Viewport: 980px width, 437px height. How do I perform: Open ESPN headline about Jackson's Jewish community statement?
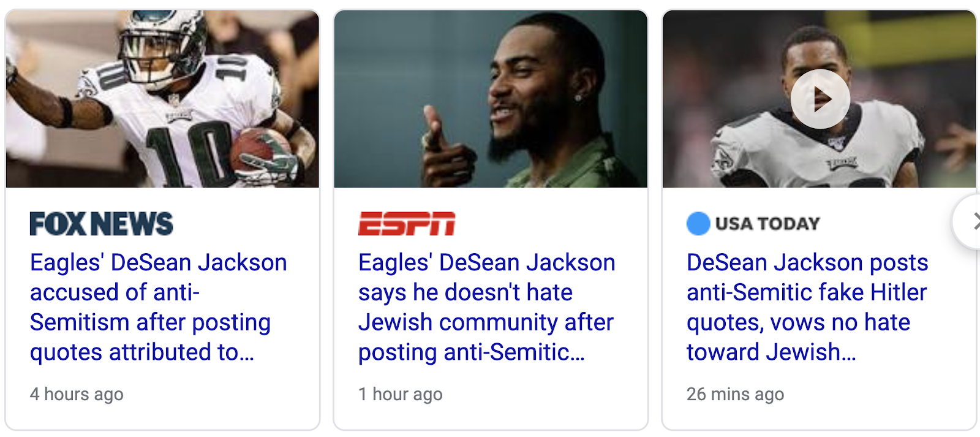[x=487, y=307]
